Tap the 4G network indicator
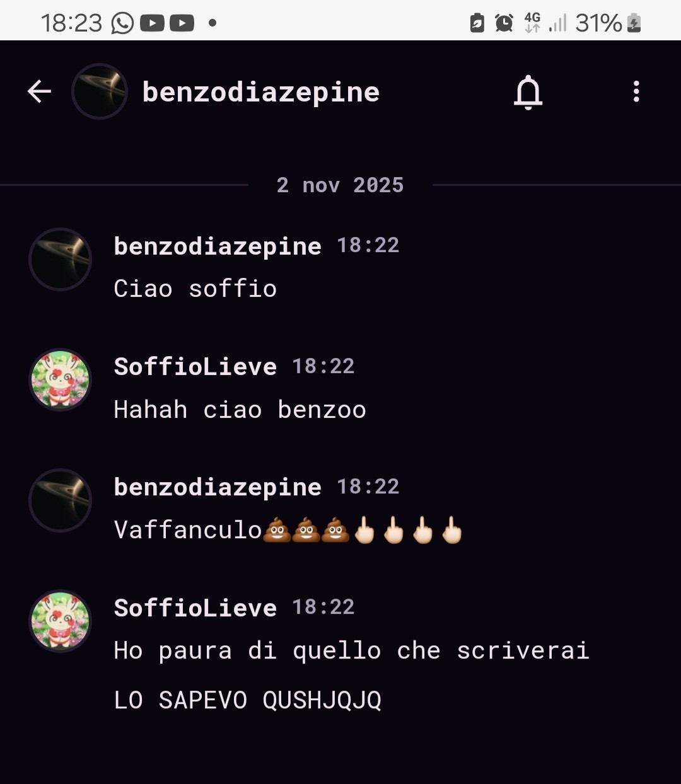This screenshot has width=681, height=784. point(532,23)
